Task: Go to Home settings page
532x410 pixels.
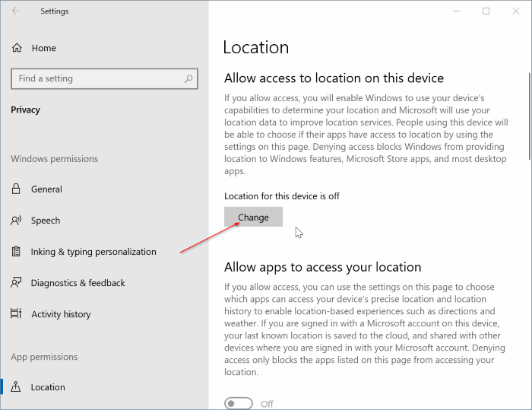Action: click(44, 48)
